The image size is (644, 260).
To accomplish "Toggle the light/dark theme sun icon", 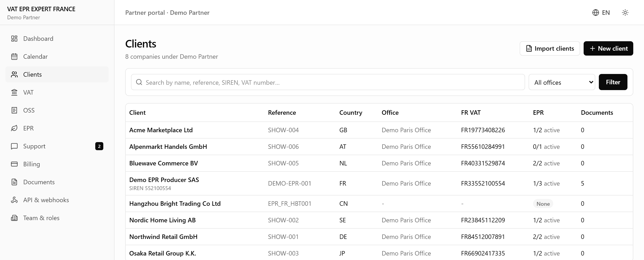I will [625, 13].
